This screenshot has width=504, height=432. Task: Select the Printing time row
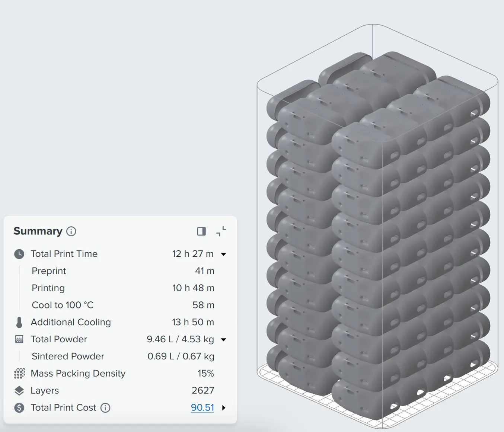click(x=123, y=288)
